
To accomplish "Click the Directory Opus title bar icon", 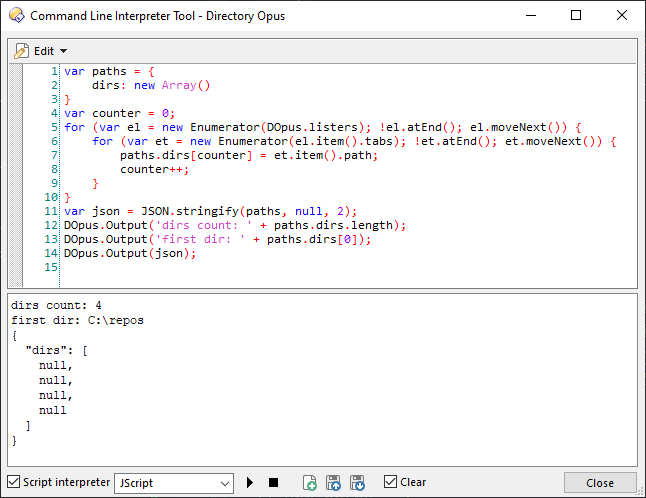I will tap(16, 16).
